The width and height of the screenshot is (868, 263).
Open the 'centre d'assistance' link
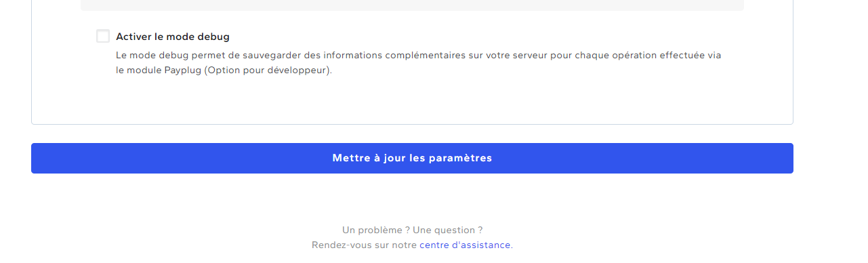tap(465, 245)
